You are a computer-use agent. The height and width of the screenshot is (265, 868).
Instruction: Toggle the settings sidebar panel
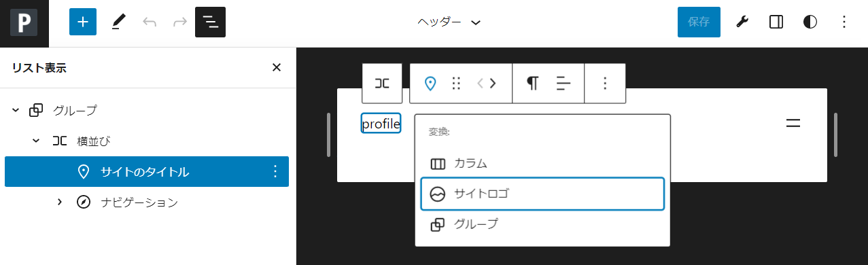pyautogui.click(x=776, y=22)
